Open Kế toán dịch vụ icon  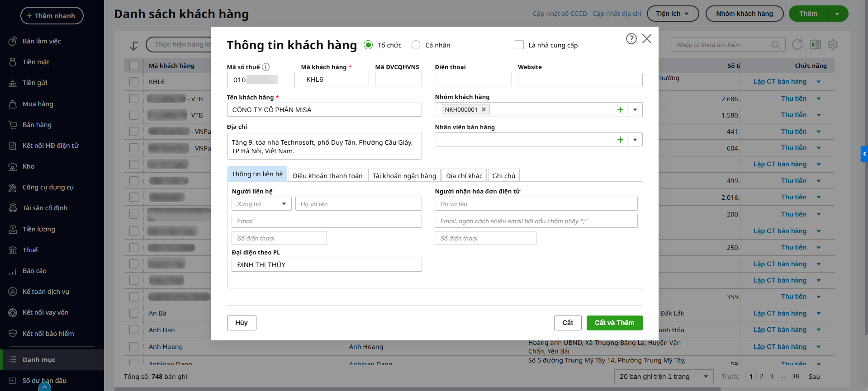pyautogui.click(x=13, y=292)
